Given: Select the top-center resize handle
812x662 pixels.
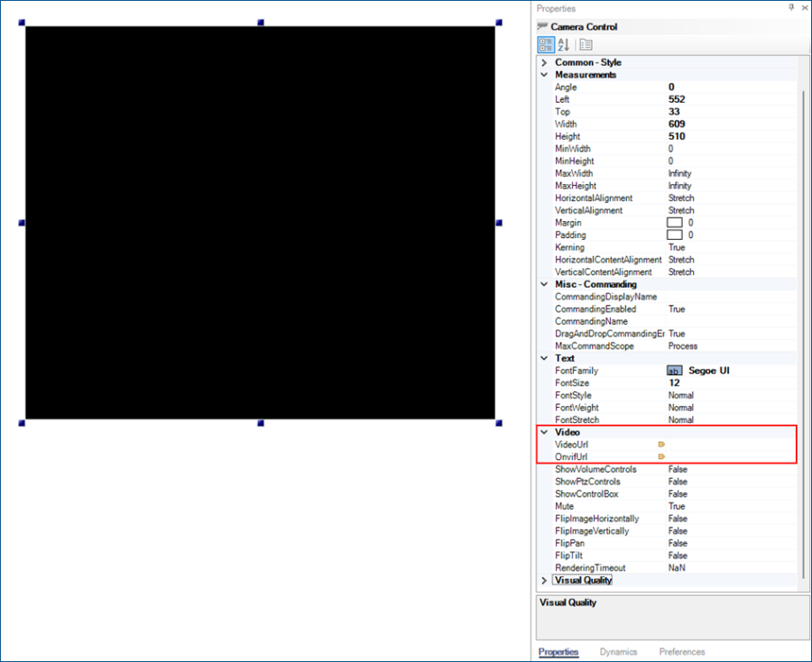Looking at the screenshot, I should click(261, 23).
